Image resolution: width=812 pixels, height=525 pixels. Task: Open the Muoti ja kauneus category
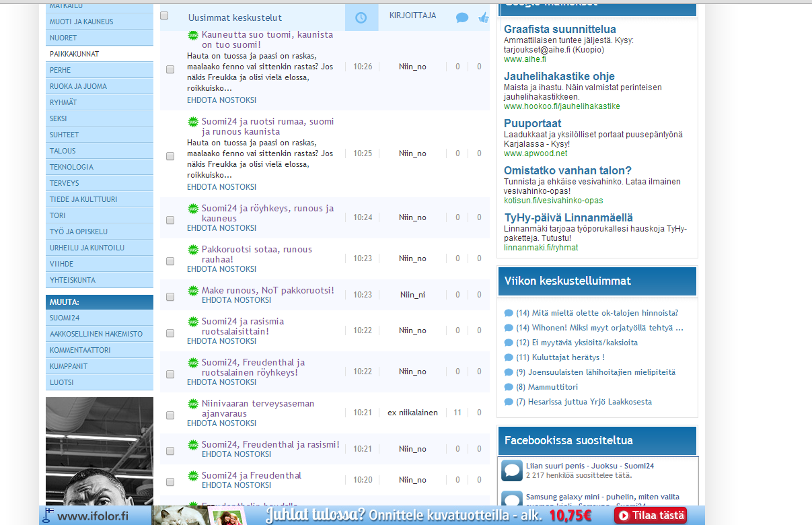100,22
